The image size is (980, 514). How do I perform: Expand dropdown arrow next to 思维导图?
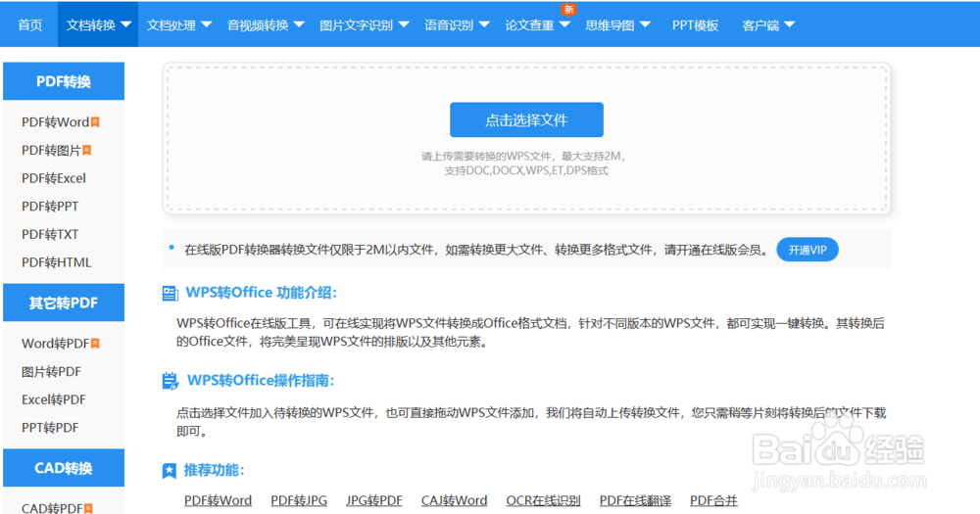pos(645,25)
